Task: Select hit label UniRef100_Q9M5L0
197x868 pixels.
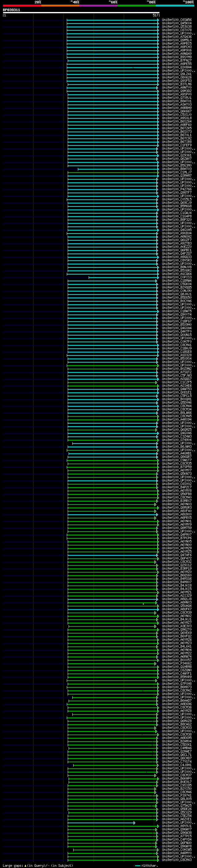Action: click(x=177, y=40)
